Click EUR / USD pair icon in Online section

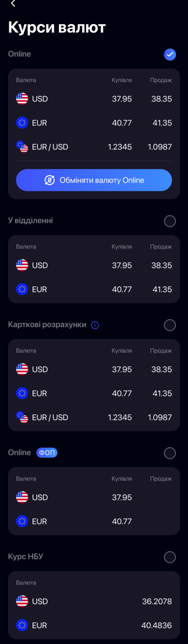point(22,147)
